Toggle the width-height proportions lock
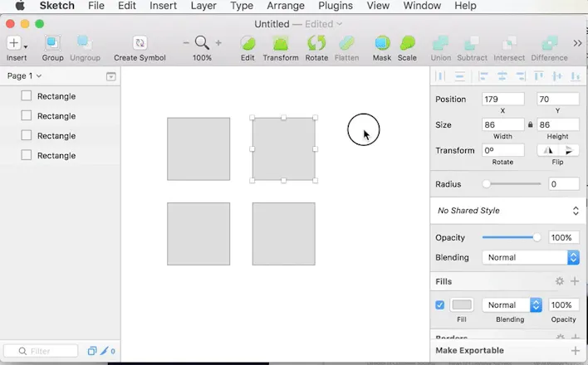Image resolution: width=588 pixels, height=365 pixels. point(530,124)
